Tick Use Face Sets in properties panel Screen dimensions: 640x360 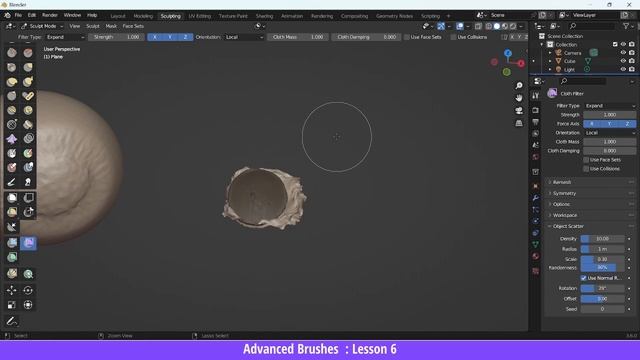[x=586, y=160]
